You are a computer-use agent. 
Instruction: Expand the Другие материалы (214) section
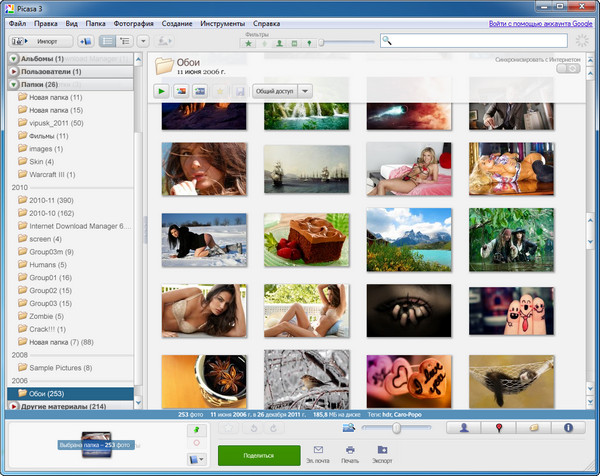point(14,407)
